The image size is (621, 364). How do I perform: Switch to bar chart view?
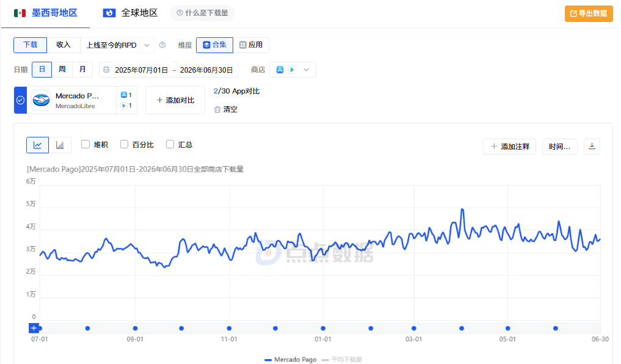pos(60,145)
